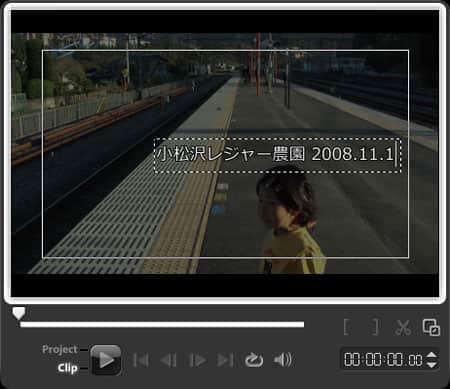Jump to the End frame
The width and height of the screenshot is (450, 389).
tap(225, 360)
